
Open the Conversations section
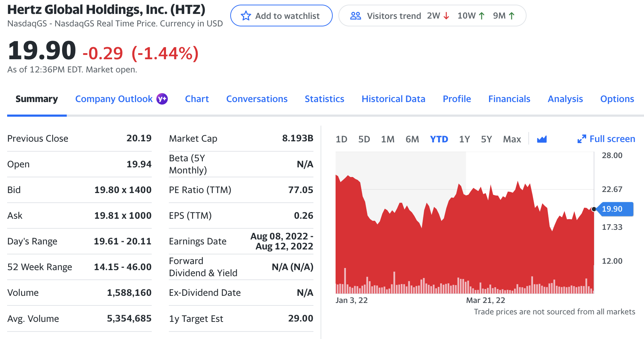pos(257,99)
